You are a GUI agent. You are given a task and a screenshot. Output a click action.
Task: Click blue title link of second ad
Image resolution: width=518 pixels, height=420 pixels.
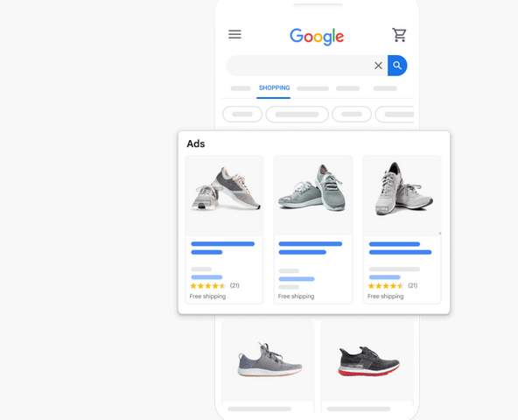[x=311, y=248]
